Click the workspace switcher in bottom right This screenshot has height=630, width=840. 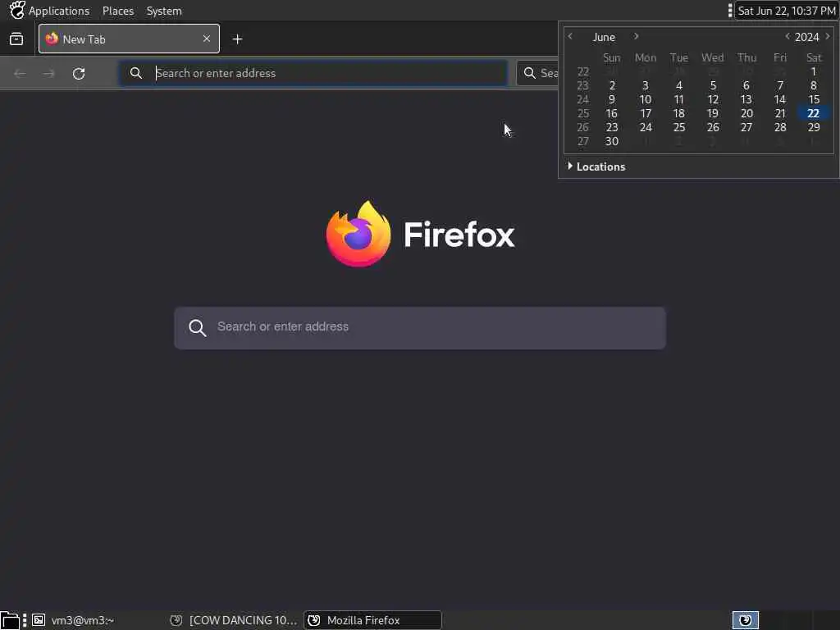click(746, 620)
